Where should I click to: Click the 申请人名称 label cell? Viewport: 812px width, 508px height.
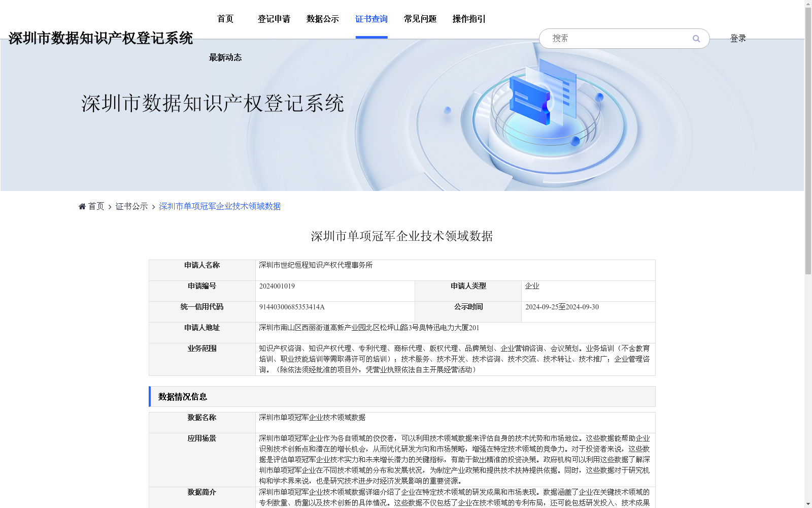coord(202,270)
